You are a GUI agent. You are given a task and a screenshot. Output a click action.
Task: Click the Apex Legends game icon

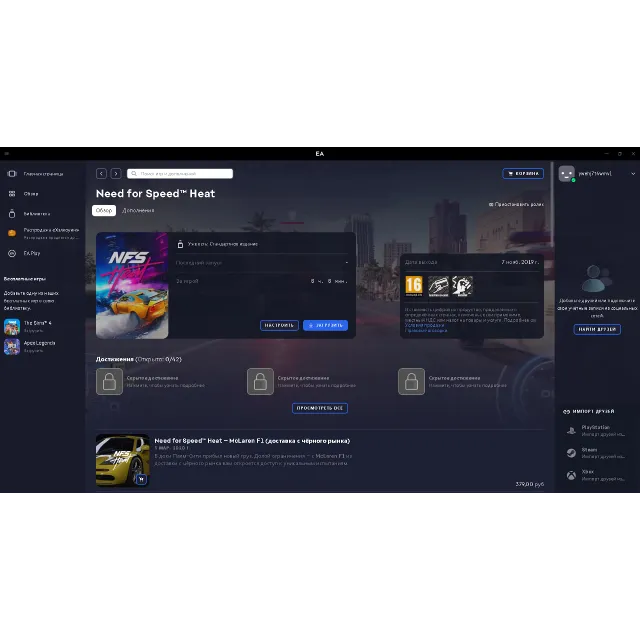pyautogui.click(x=12, y=347)
